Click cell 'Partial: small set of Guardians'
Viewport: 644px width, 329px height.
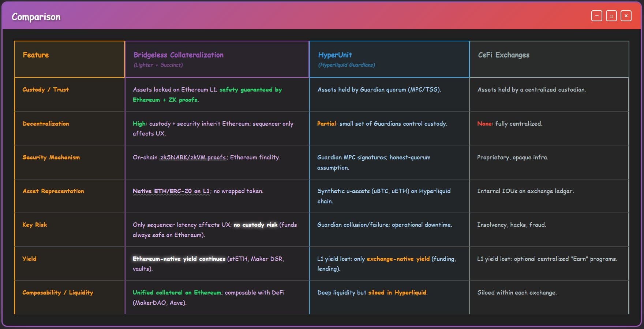pyautogui.click(x=389, y=128)
